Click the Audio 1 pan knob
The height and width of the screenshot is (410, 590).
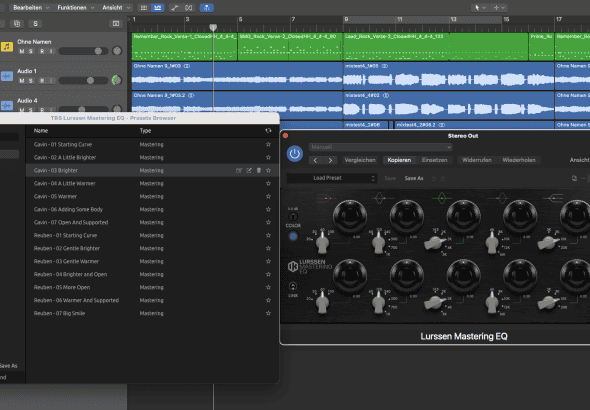click(117, 80)
